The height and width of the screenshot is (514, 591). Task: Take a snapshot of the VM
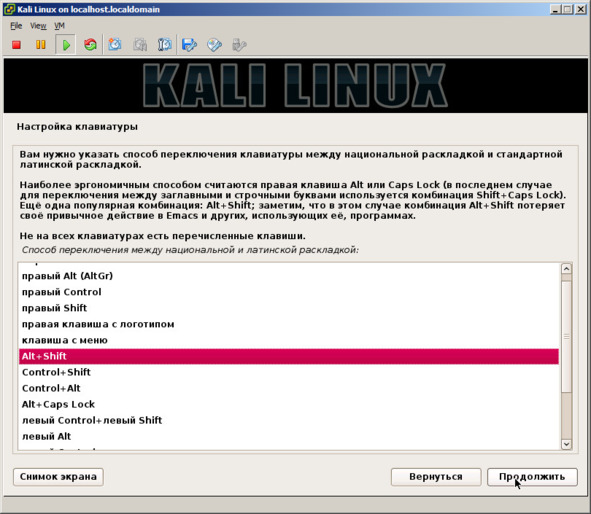[115, 45]
